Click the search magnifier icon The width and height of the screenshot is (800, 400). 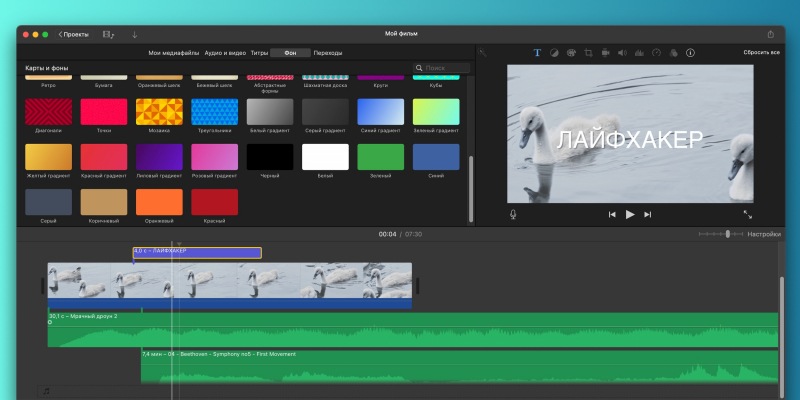coord(419,68)
